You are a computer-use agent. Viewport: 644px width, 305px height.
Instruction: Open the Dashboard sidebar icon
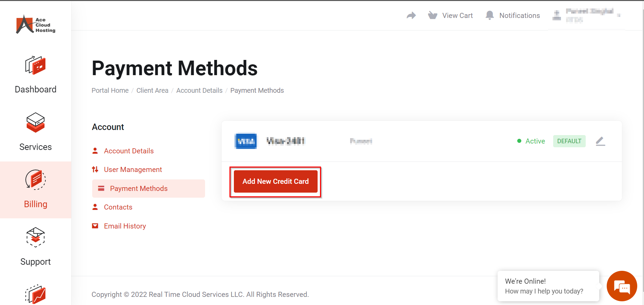[35, 65]
